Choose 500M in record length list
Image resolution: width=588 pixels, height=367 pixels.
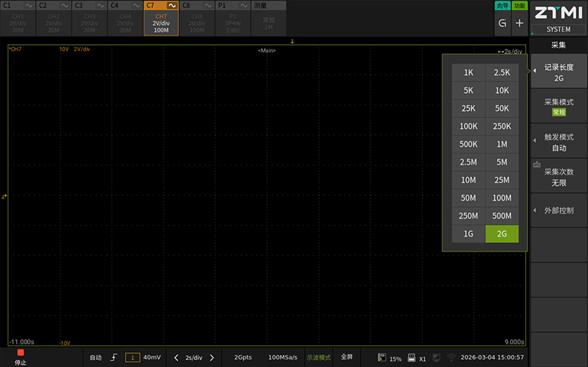pos(502,216)
